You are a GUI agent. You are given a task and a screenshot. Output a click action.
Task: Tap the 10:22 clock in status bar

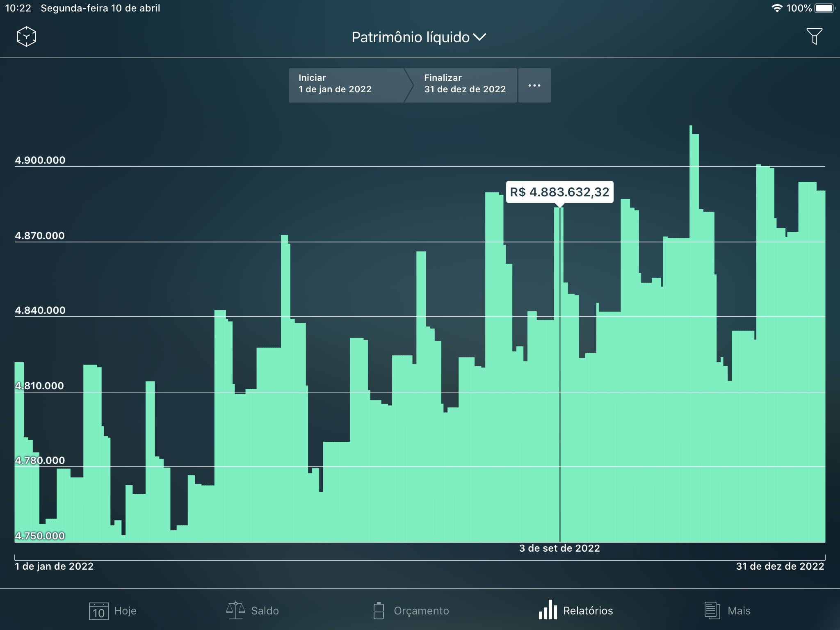[18, 8]
